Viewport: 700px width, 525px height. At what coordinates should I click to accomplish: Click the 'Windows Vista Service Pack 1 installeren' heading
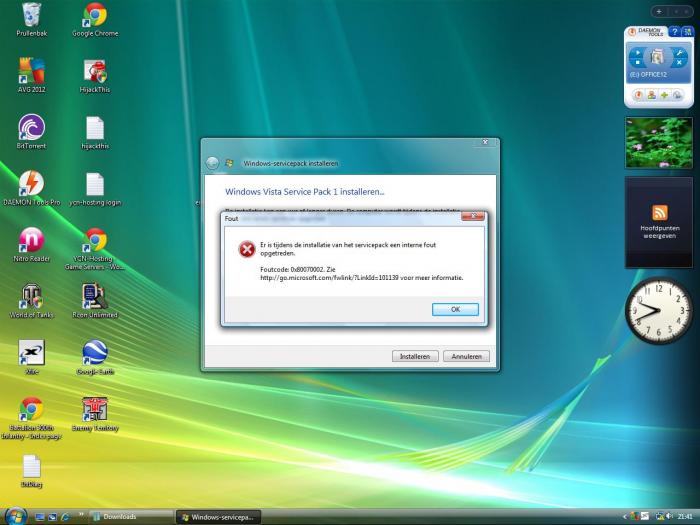click(x=304, y=192)
